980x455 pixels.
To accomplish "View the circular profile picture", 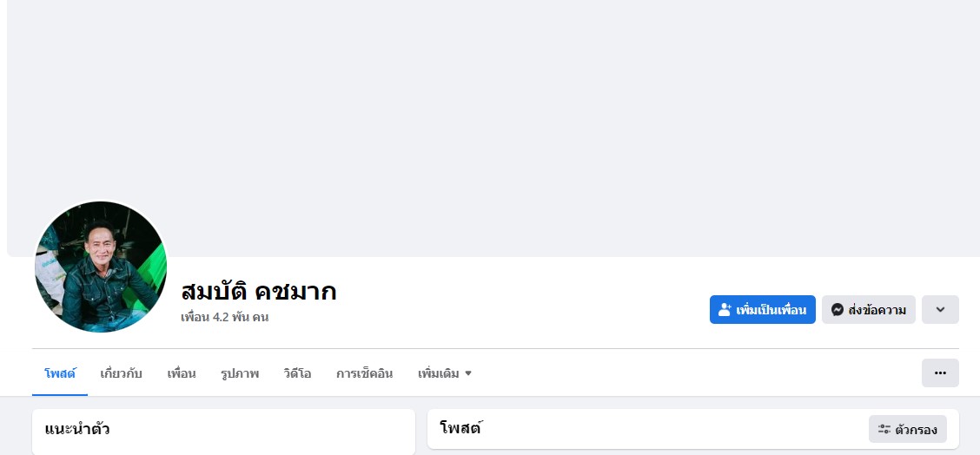I will tap(100, 267).
